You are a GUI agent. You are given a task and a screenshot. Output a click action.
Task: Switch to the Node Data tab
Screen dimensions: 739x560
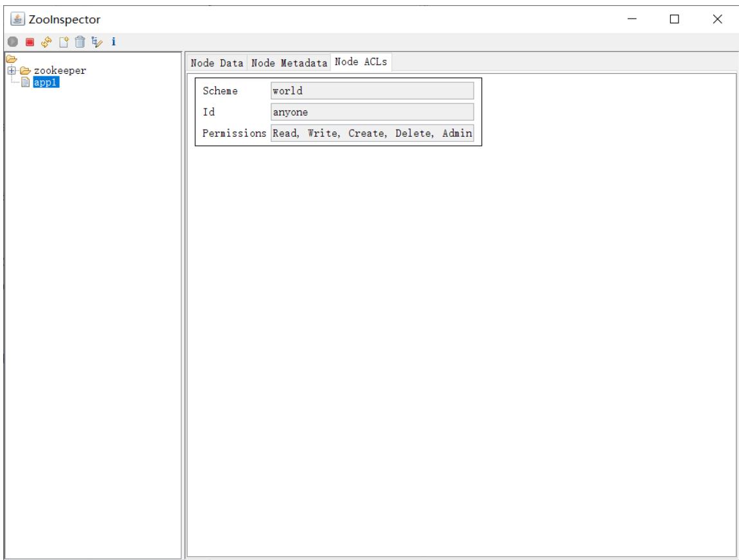coord(217,63)
